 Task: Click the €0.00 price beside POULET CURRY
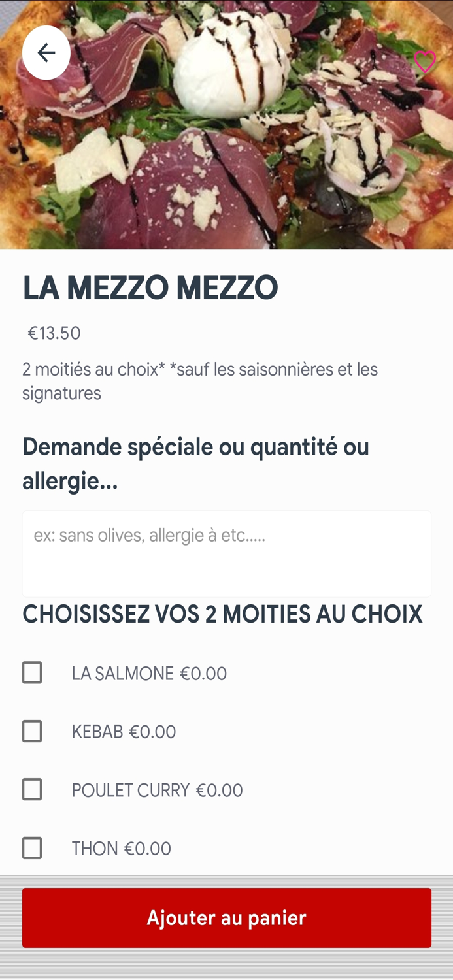tap(220, 791)
